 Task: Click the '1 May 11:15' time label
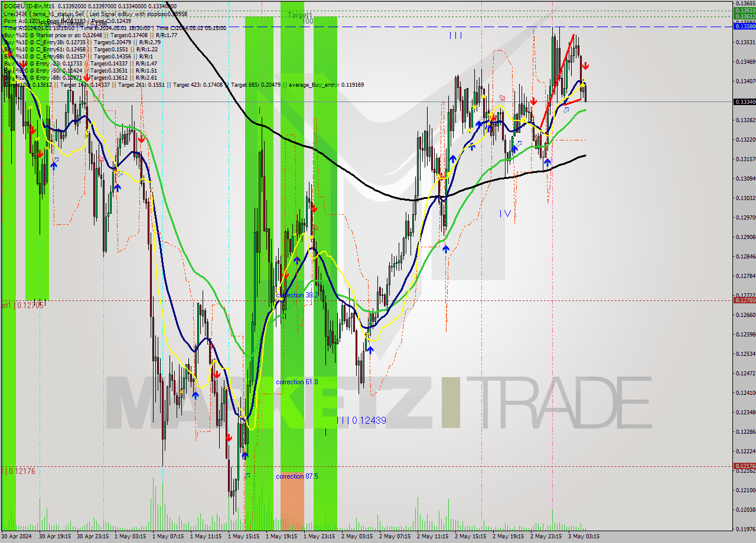tap(206, 536)
